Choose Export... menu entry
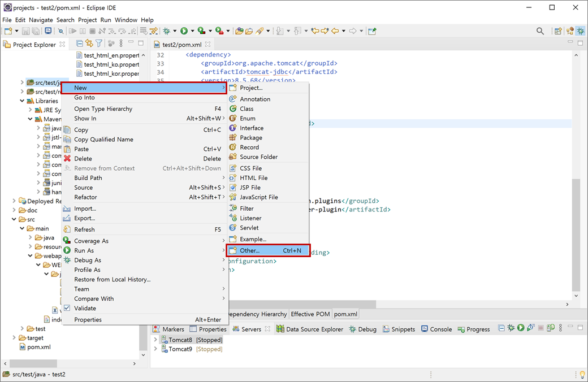This screenshot has width=588, height=382. 144,218
